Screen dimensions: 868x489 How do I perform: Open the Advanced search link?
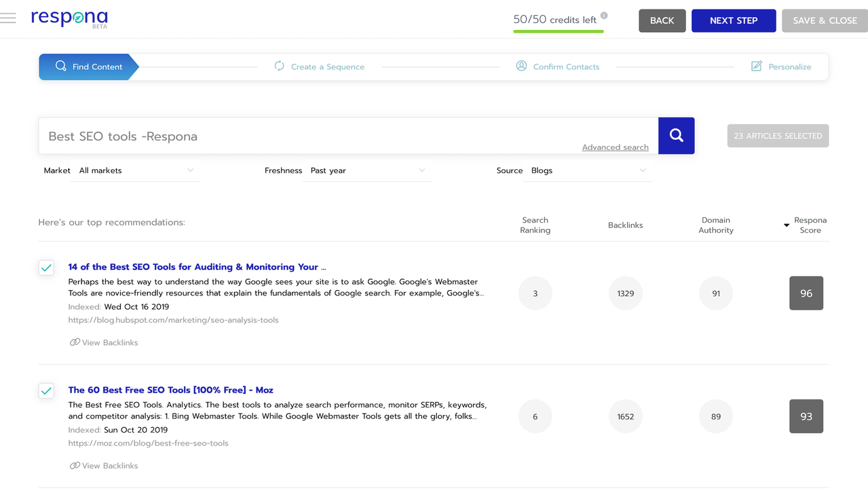(615, 147)
